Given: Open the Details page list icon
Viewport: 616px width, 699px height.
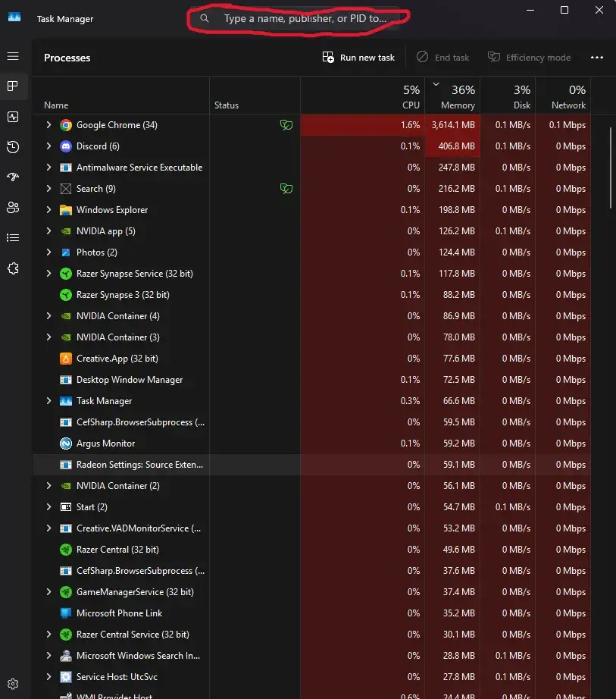Looking at the screenshot, I should tap(12, 238).
